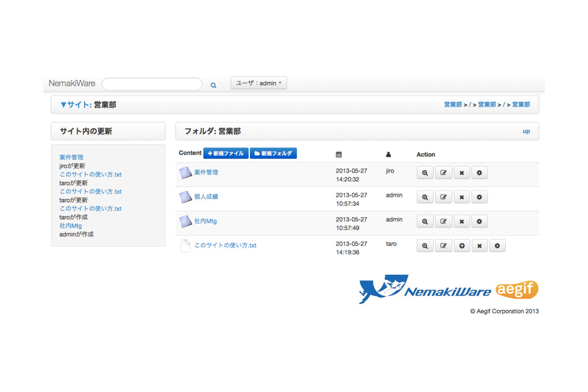Open the 社内Mtg folder link in list
The image size is (588, 392).
(205, 221)
